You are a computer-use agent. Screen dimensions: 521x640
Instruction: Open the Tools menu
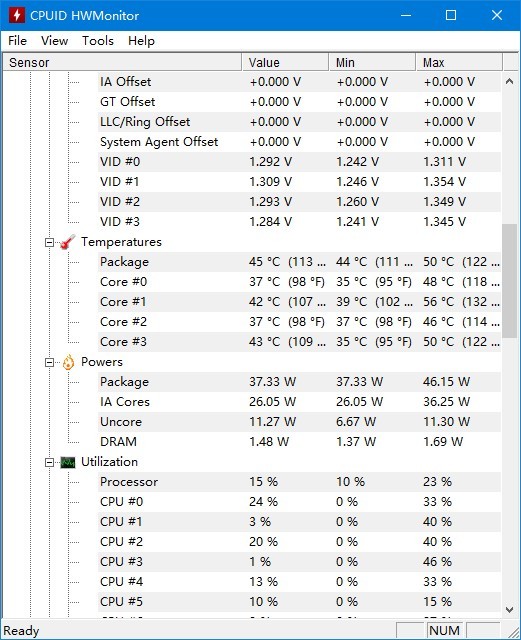coord(98,41)
